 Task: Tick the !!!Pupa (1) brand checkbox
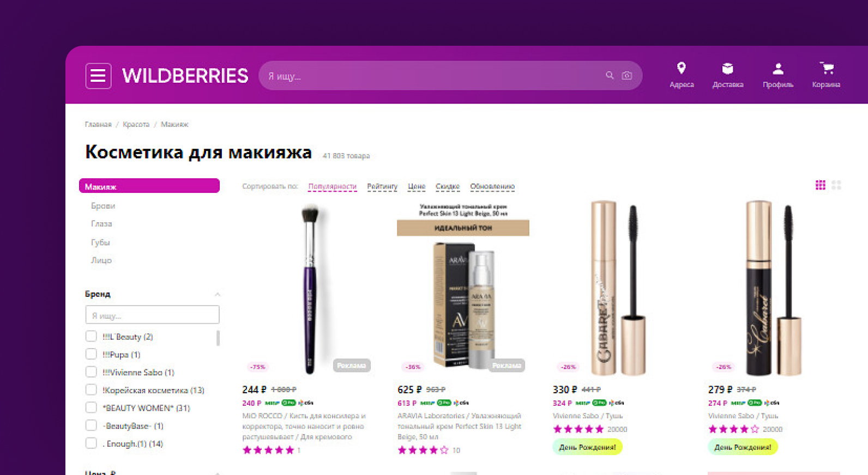tap(91, 354)
